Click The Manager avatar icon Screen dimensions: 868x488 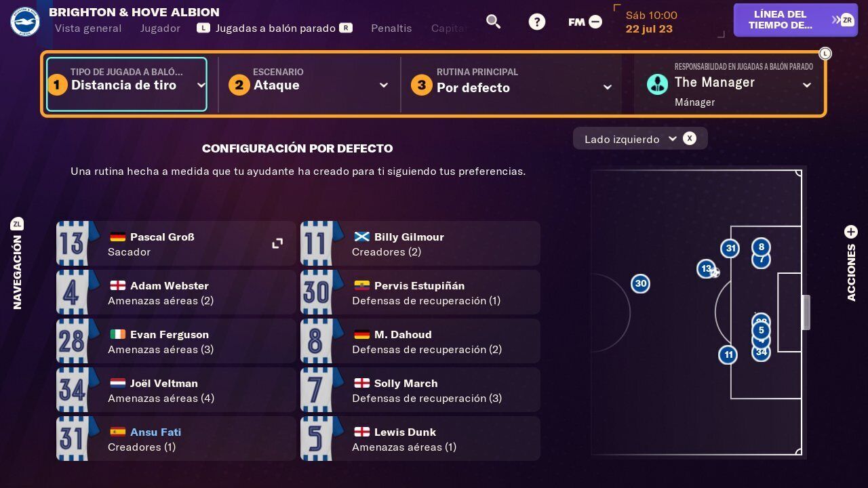(x=657, y=84)
